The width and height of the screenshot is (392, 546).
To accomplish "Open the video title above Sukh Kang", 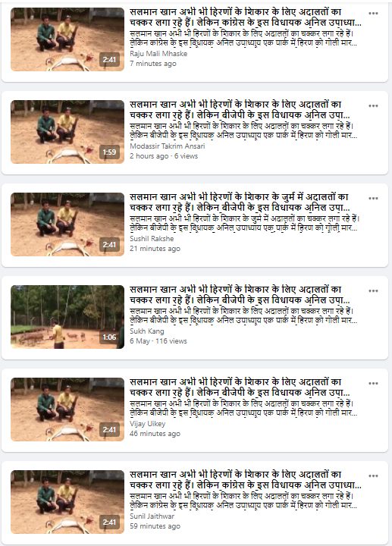I will click(x=240, y=294).
